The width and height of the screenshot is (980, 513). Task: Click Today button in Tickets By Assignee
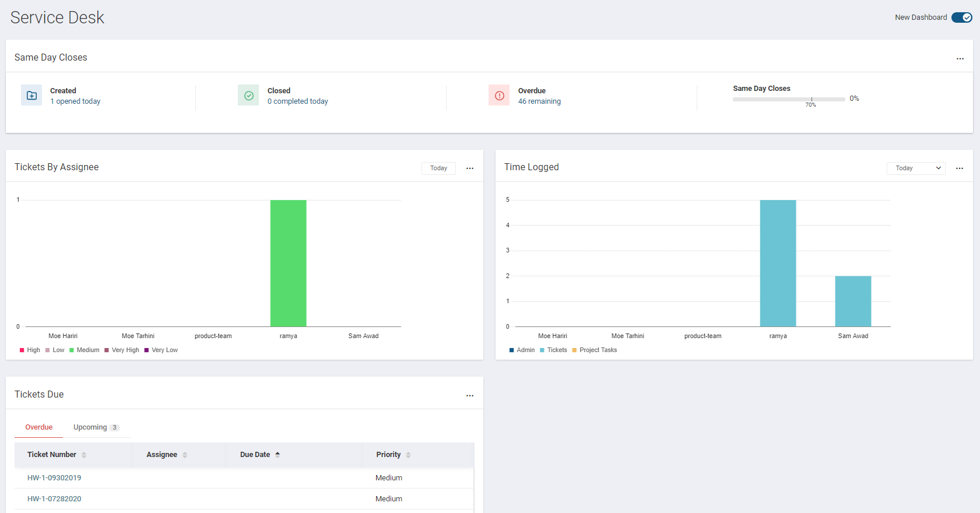click(438, 168)
